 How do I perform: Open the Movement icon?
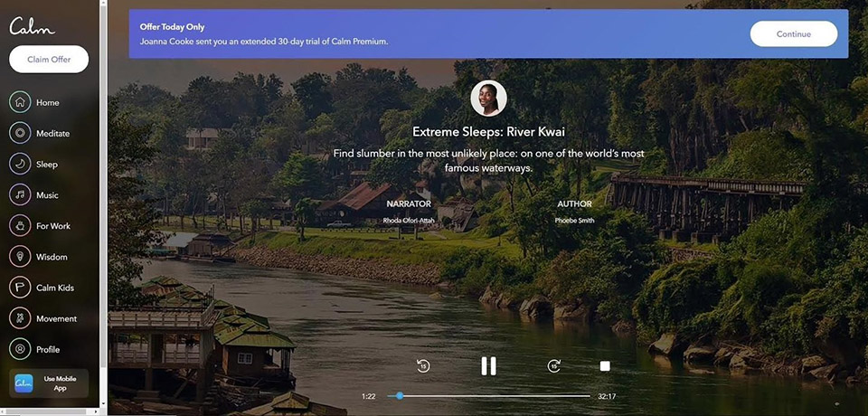(x=20, y=318)
